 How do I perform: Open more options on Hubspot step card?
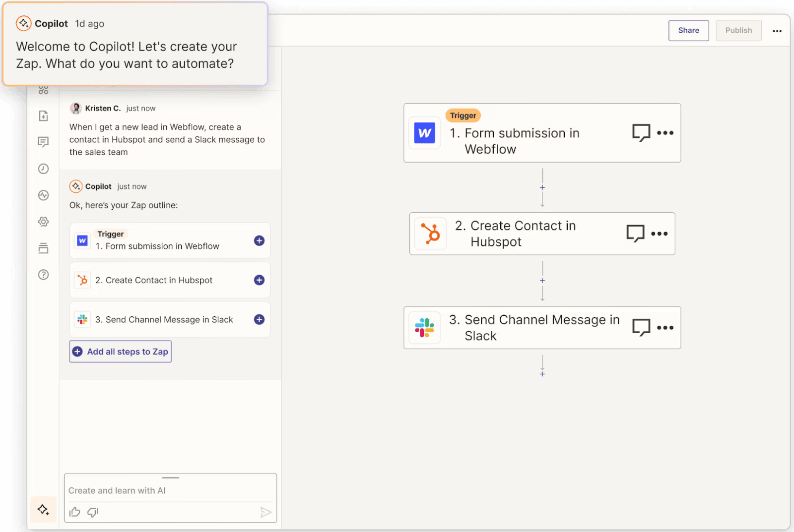[659, 234]
